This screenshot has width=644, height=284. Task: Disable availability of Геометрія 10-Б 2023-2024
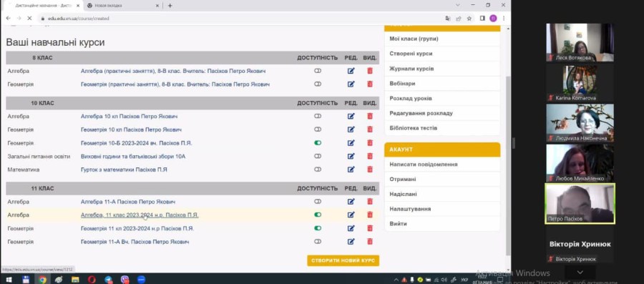click(x=318, y=143)
